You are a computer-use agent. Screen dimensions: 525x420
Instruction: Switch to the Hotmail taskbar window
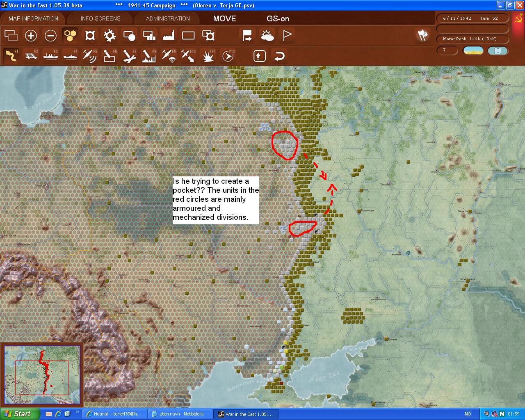pos(114,414)
